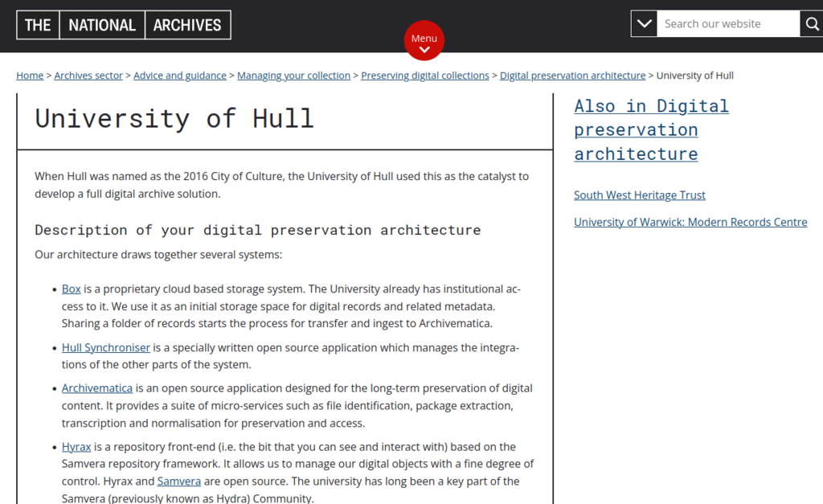The image size is (823, 504).
Task: Visit Preserving digital collections link
Action: 424,75
